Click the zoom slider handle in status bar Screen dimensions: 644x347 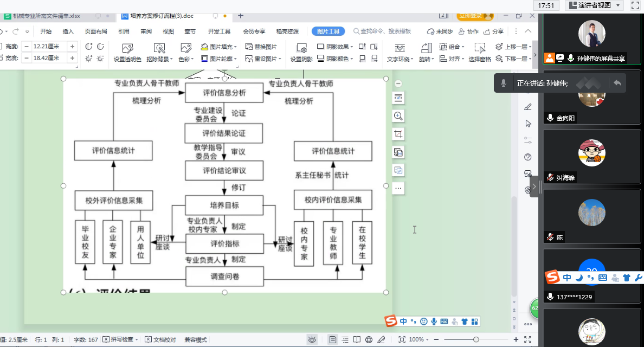476,339
